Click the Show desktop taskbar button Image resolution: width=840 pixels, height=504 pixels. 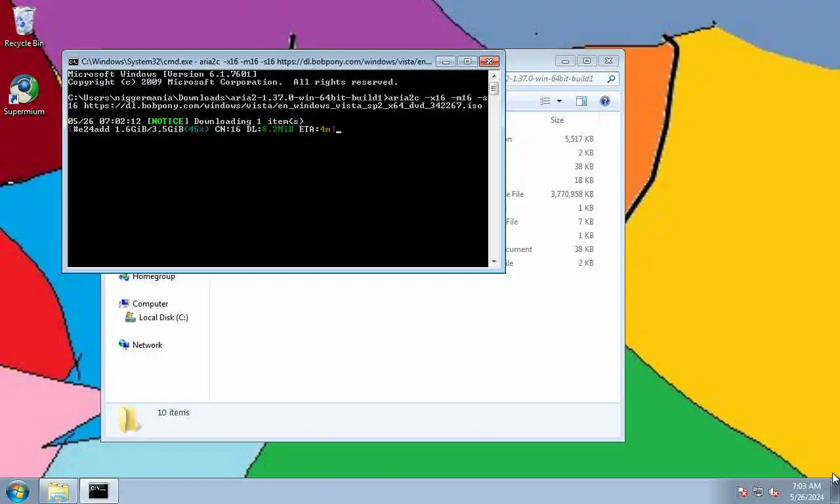pos(835,492)
